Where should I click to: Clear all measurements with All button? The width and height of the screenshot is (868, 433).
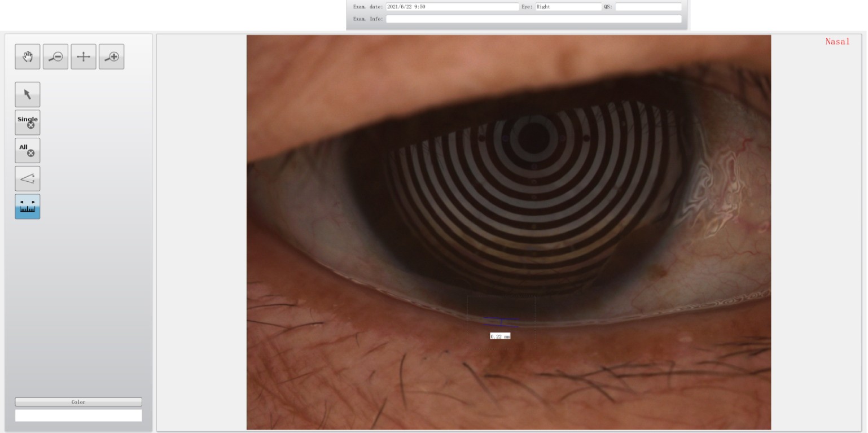point(28,150)
